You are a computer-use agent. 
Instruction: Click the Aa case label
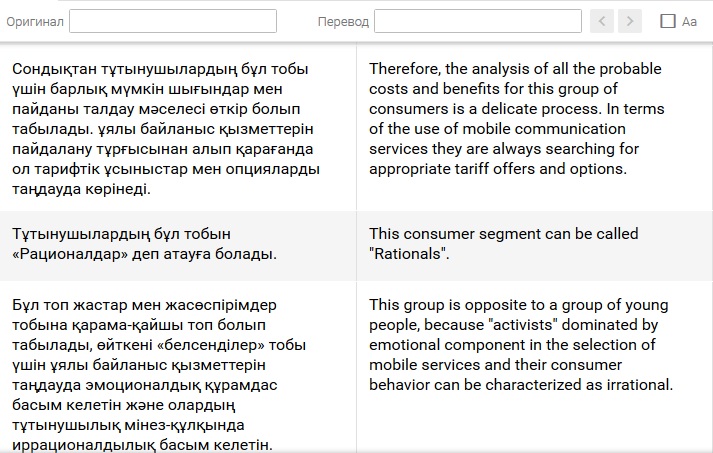coord(689,21)
